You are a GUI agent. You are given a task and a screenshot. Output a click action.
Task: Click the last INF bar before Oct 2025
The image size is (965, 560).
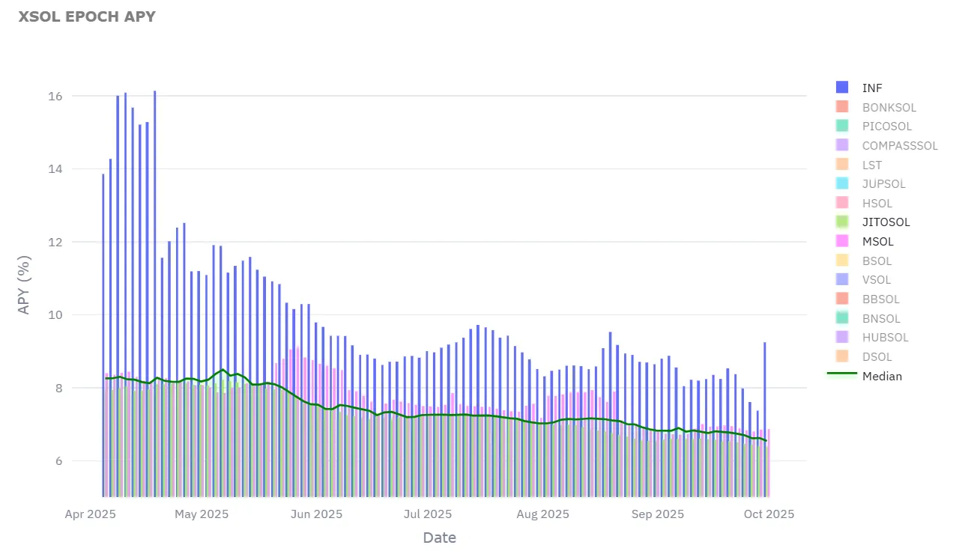764,419
